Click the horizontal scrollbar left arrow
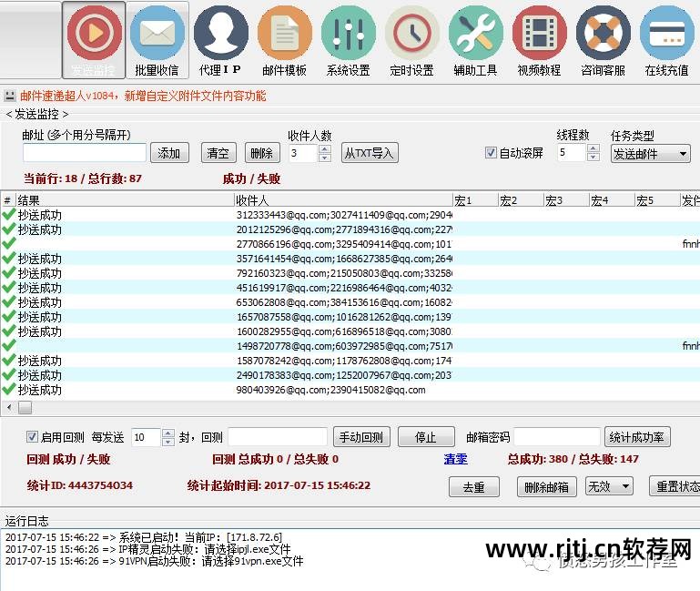The width and height of the screenshot is (700, 591). tap(9, 407)
